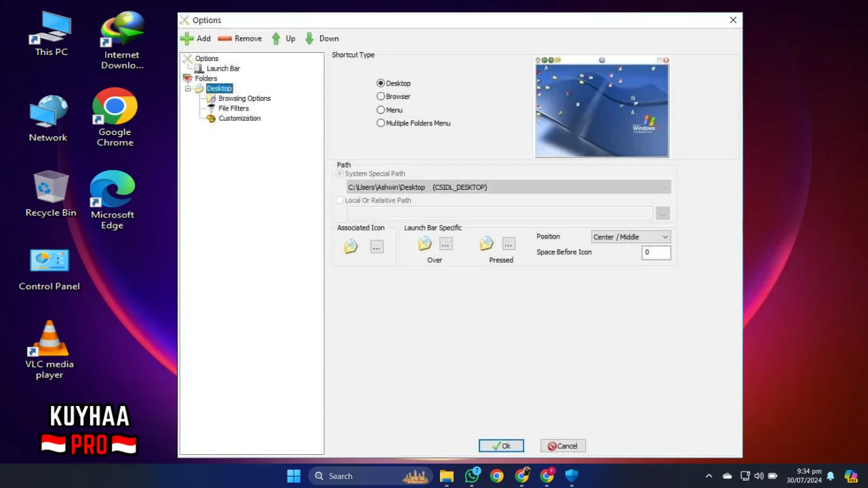Confirm with the Ok button
This screenshot has height=488, width=868.
point(501,446)
